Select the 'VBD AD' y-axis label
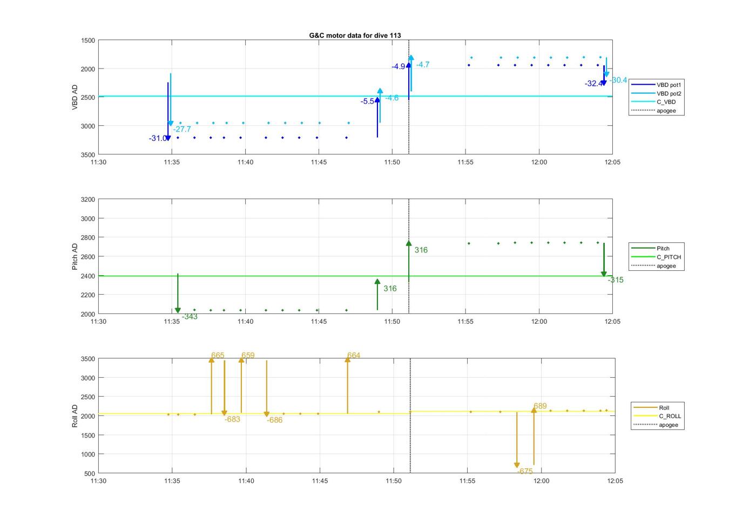This screenshot has width=756, height=532. (x=75, y=97)
